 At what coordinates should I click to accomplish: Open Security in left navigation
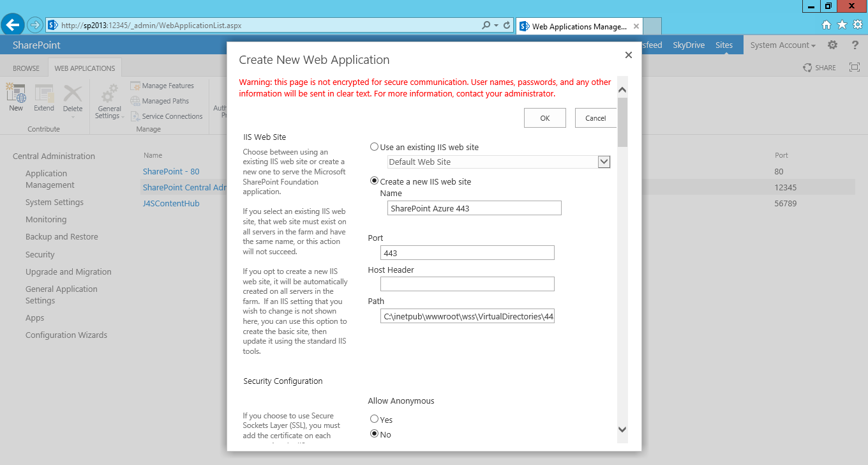(40, 255)
